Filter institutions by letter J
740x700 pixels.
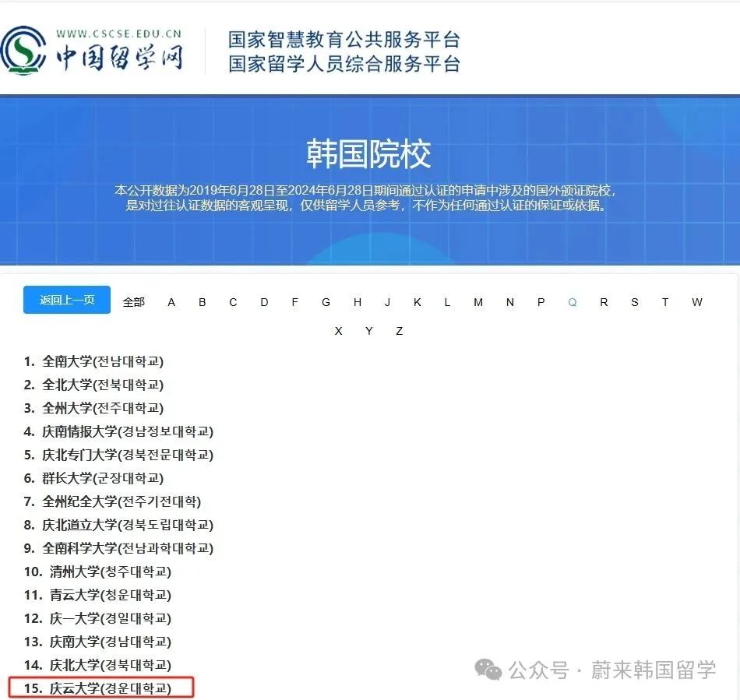[387, 302]
